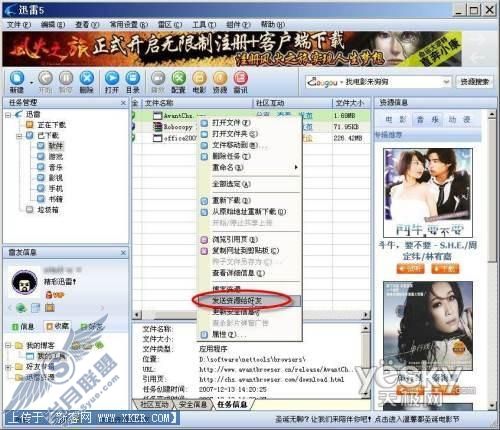Open the Gougou search box dropdown arrow
The width and height of the screenshot is (500, 430).
pyautogui.click(x=446, y=82)
